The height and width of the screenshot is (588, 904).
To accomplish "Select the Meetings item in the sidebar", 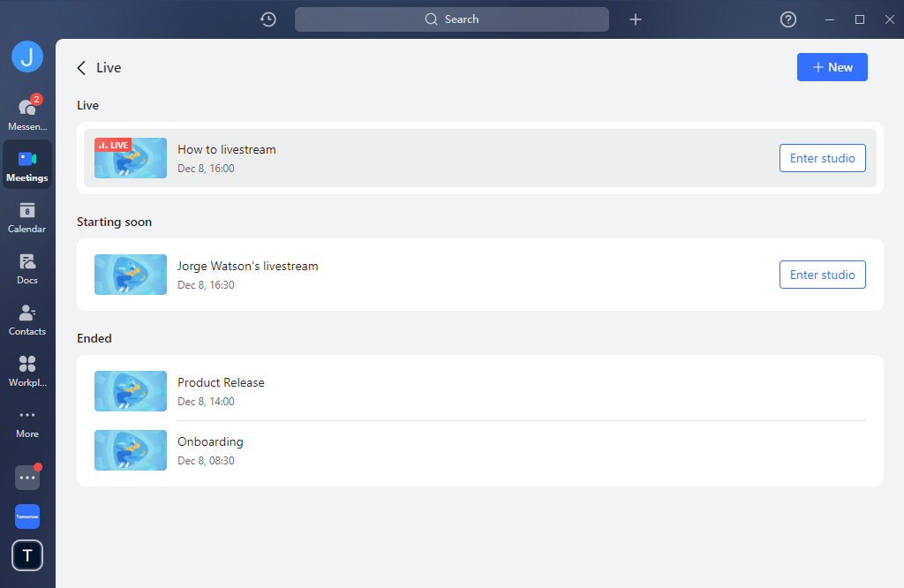I will [27, 163].
